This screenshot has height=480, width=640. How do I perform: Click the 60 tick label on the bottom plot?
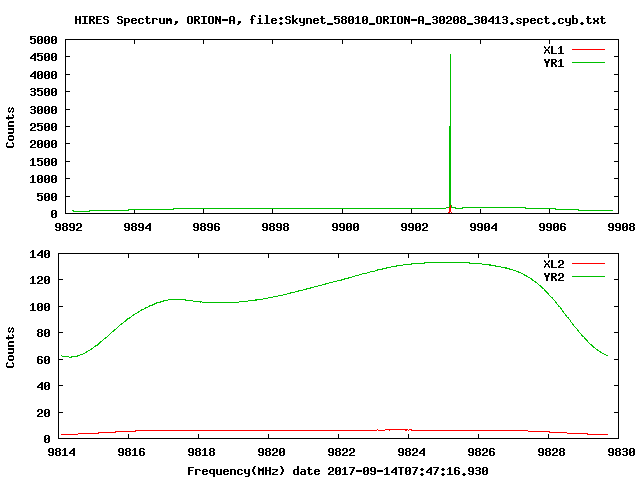43,360
